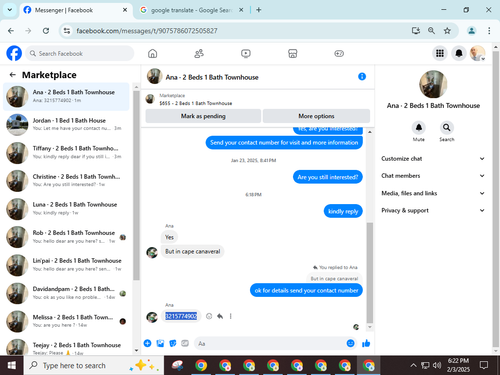Open Luna's townhouse conversation
Screen dimensions: 500x375
[66, 209]
